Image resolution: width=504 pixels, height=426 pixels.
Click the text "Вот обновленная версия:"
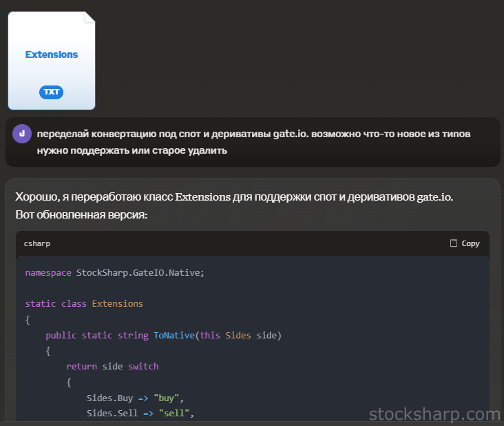pyautogui.click(x=81, y=214)
